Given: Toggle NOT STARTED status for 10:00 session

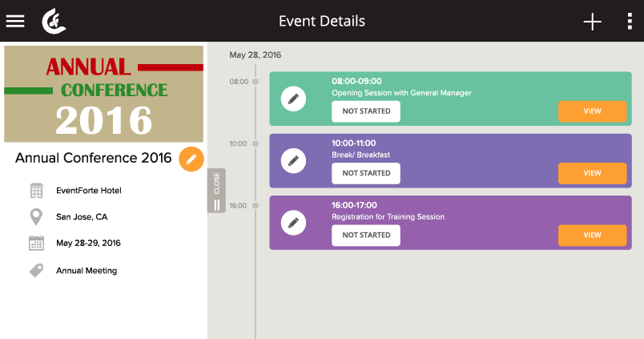Looking at the screenshot, I should coord(366,173).
